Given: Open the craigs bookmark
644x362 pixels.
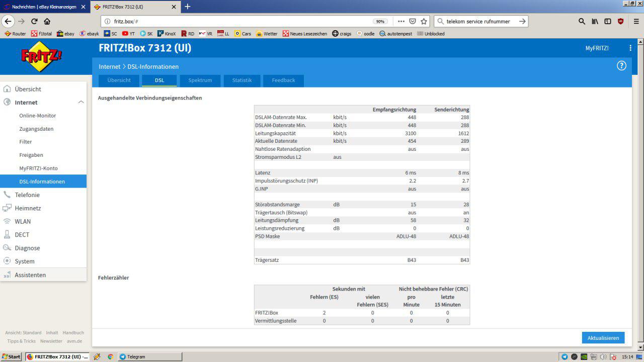Looking at the screenshot, I should click(x=342, y=34).
